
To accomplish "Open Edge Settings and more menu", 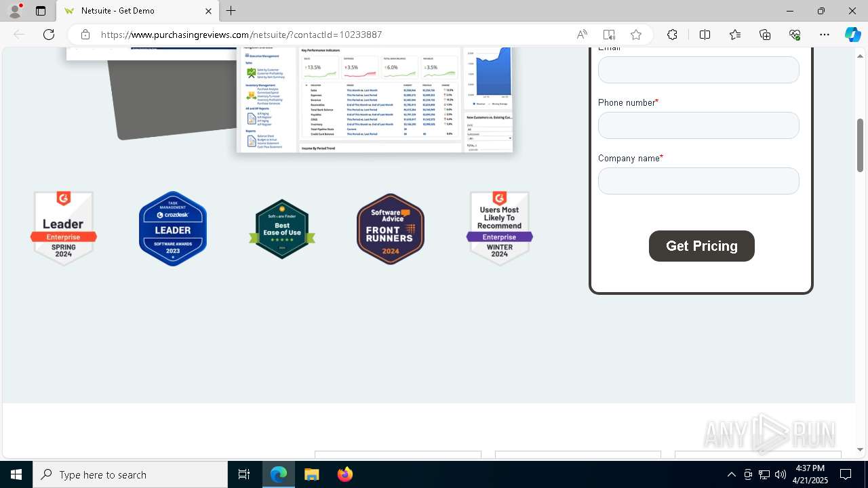I will (825, 35).
